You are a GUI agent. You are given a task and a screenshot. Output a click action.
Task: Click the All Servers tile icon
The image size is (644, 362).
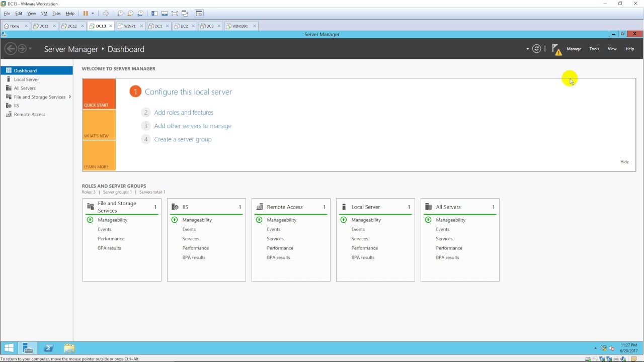pyautogui.click(x=429, y=207)
